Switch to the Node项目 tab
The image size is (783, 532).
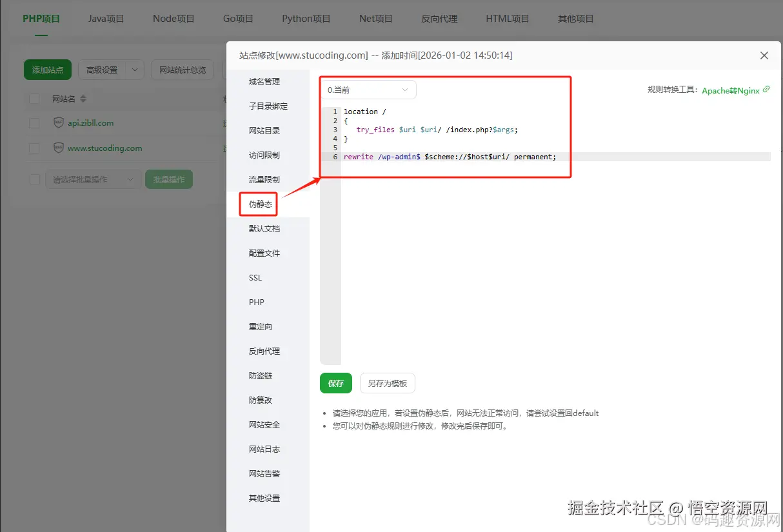pyautogui.click(x=173, y=19)
